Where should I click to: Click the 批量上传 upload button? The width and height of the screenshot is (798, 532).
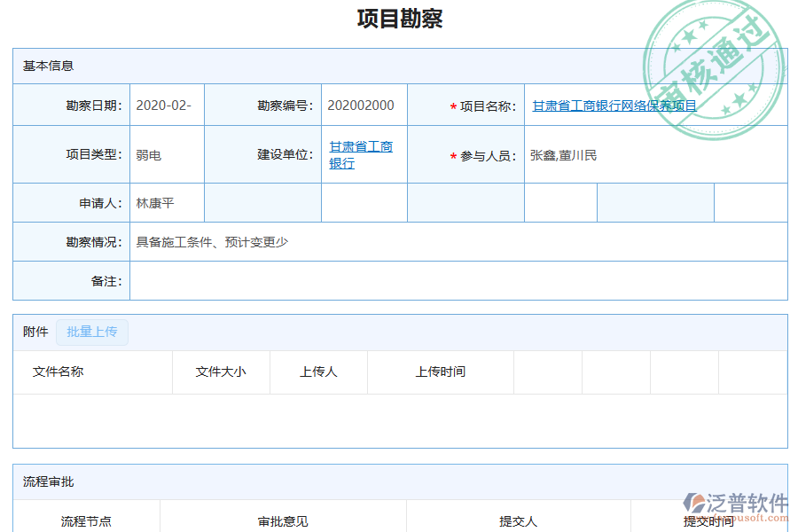92,332
